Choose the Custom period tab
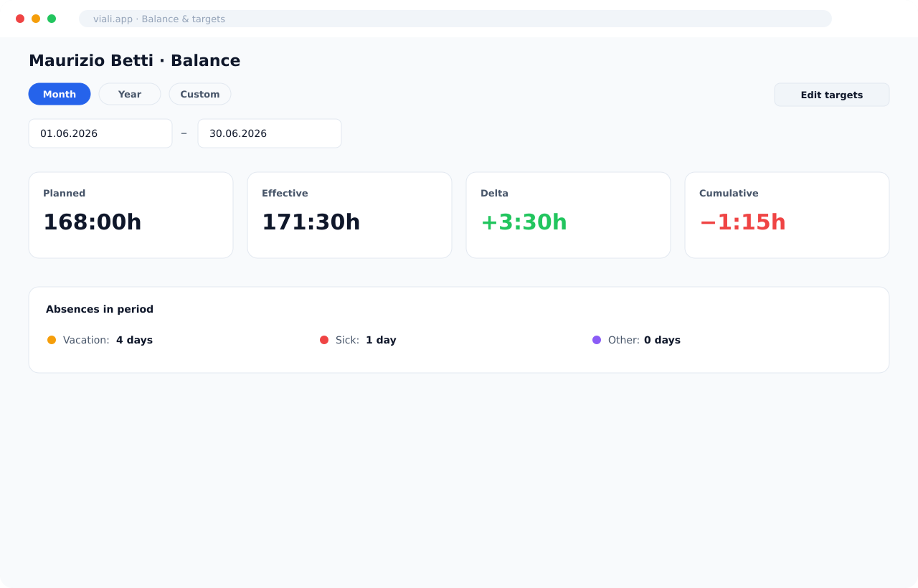Screen dimensions: 918x588 (200, 94)
